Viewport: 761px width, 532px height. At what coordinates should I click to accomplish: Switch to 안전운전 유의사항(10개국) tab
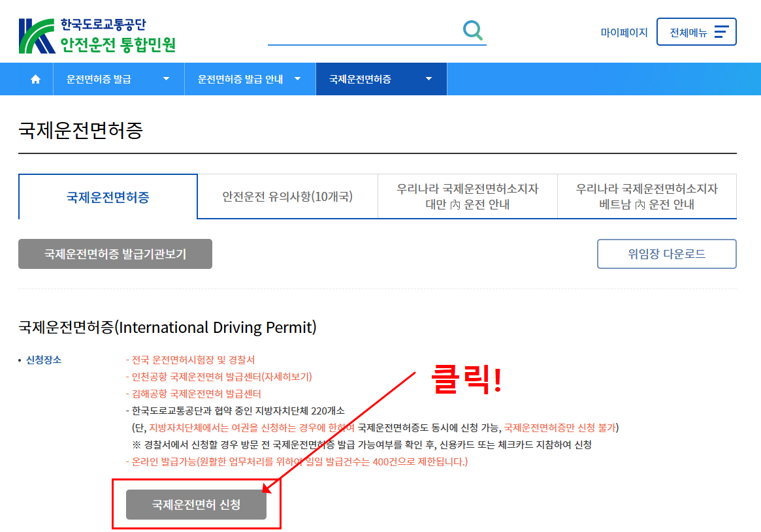tap(287, 196)
